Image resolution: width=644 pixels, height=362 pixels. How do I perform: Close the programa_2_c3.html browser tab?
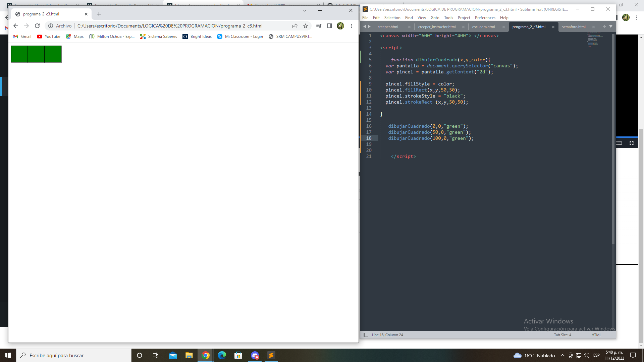pos(86,14)
